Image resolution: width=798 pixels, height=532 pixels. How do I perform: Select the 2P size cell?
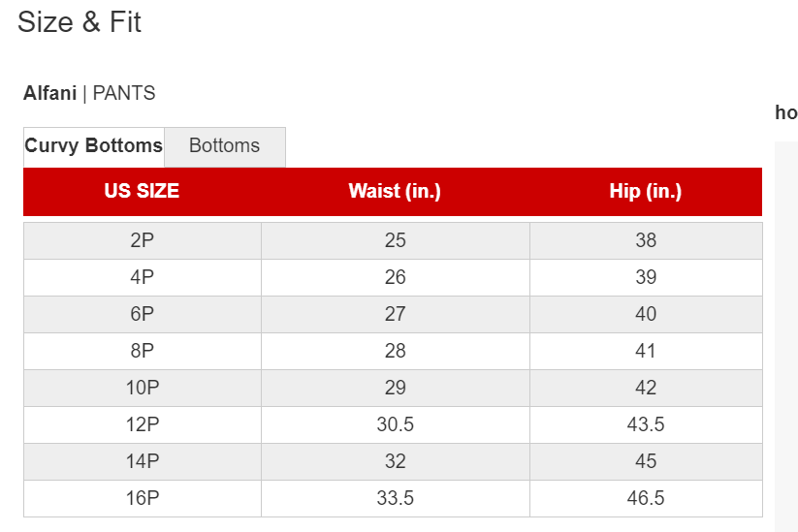[142, 240]
